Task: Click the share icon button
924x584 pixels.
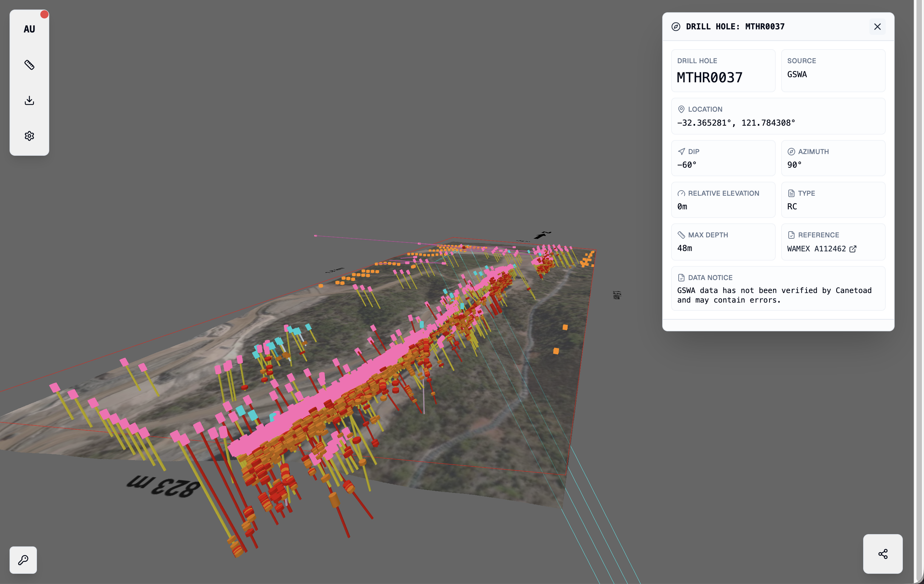Action: click(x=883, y=554)
